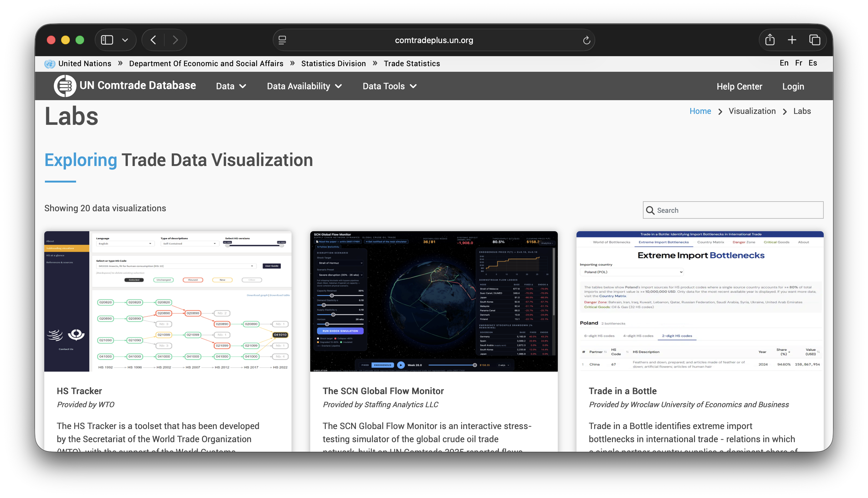Screen dimensions: 868x498
Task: Open the Help Center
Action: pyautogui.click(x=740, y=86)
